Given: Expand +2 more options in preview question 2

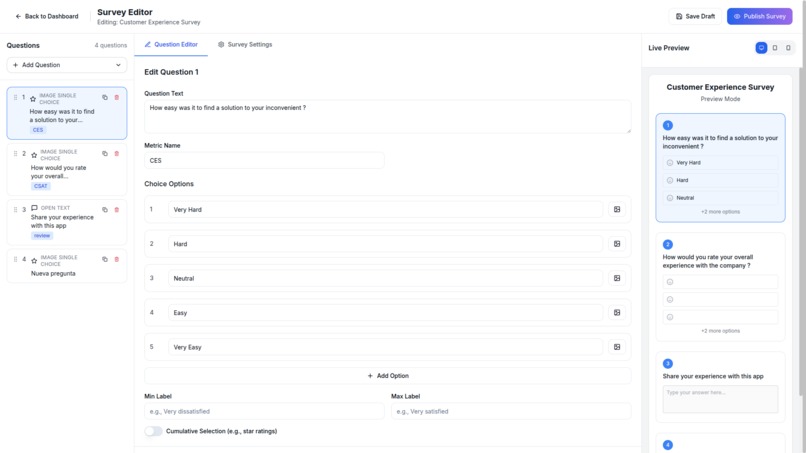Looking at the screenshot, I should pyautogui.click(x=720, y=331).
